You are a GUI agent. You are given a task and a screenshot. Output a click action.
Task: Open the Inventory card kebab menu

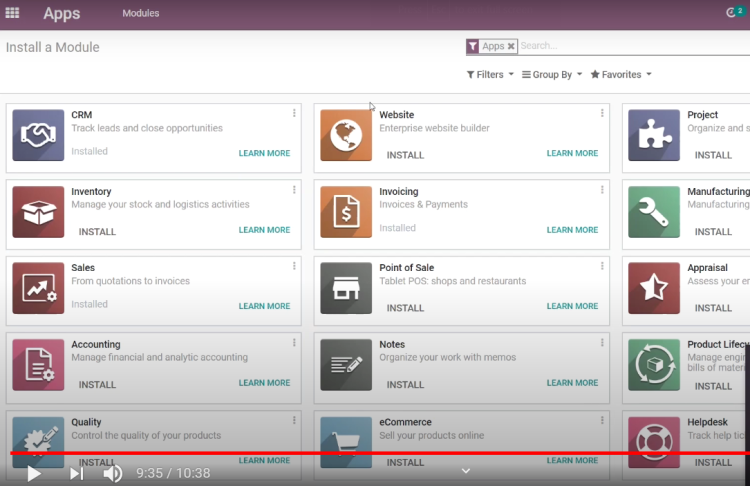tap(294, 189)
